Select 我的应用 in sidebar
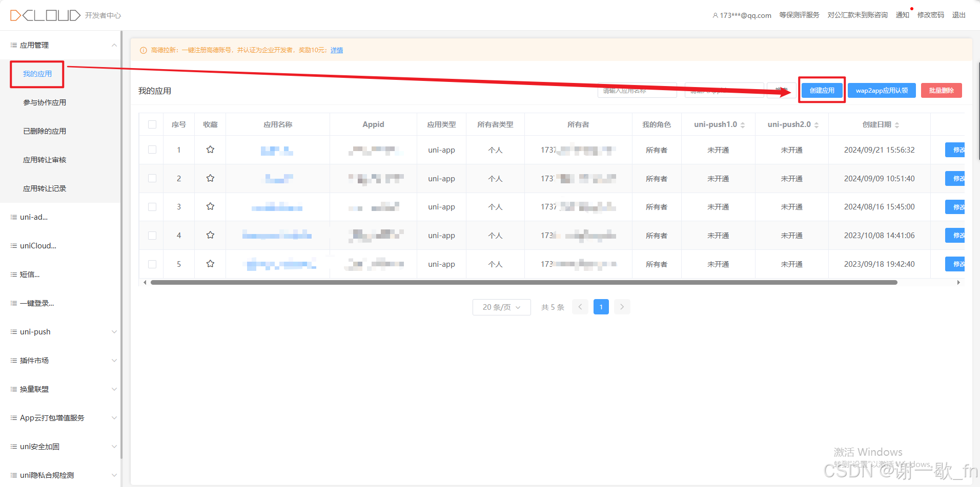Image resolution: width=980 pixels, height=487 pixels. coord(37,74)
